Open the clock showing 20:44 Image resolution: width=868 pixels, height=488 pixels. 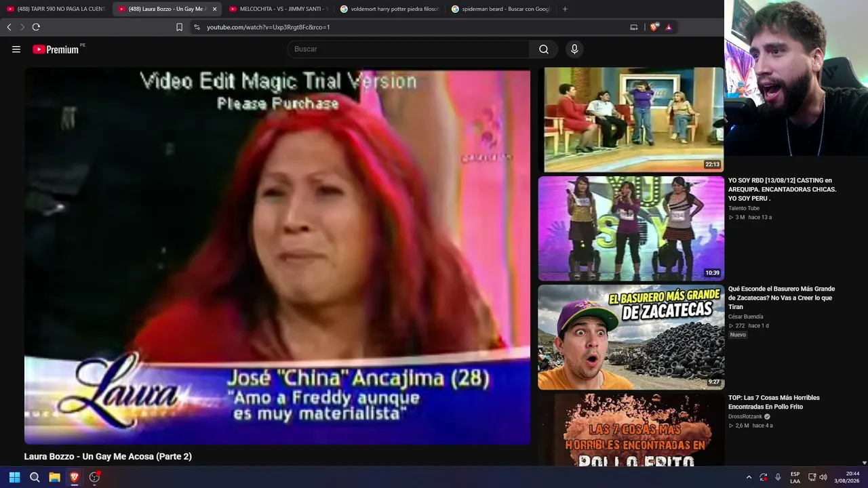(848, 477)
